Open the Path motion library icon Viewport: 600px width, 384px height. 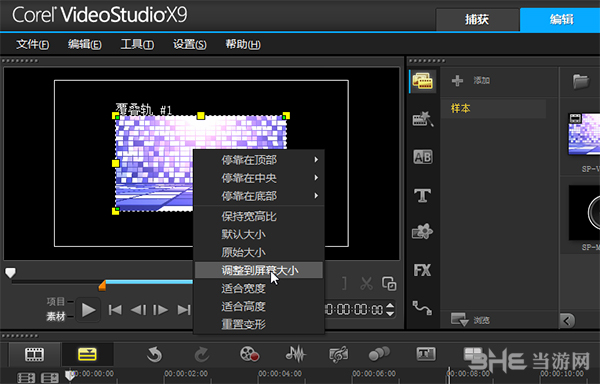[422, 308]
